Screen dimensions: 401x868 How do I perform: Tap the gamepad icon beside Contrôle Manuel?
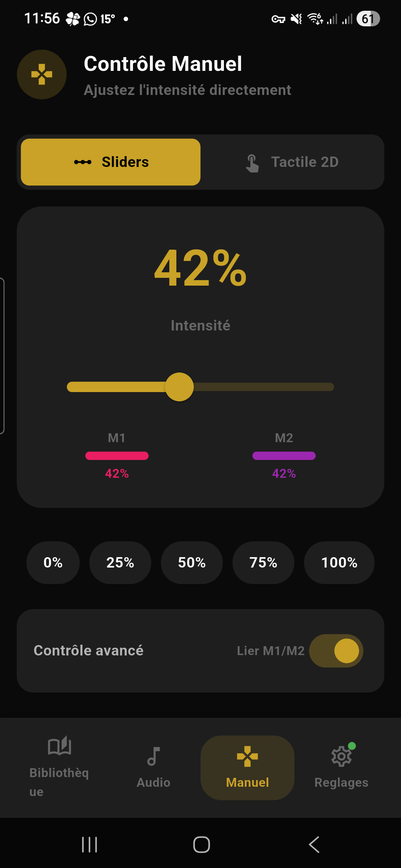point(42,75)
